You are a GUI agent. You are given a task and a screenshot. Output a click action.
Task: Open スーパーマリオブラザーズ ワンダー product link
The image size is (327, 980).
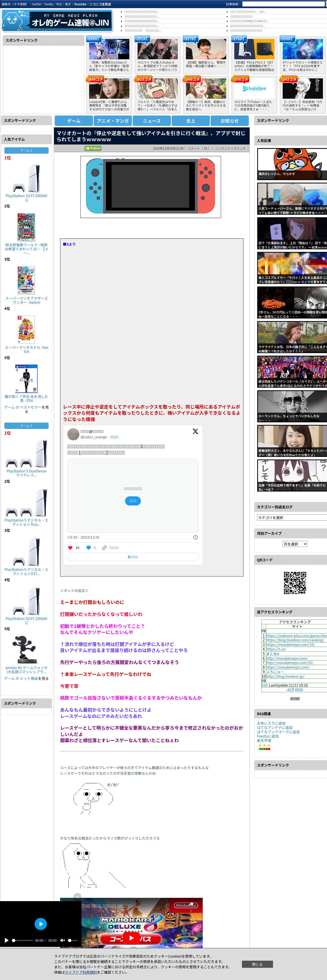coord(26,300)
